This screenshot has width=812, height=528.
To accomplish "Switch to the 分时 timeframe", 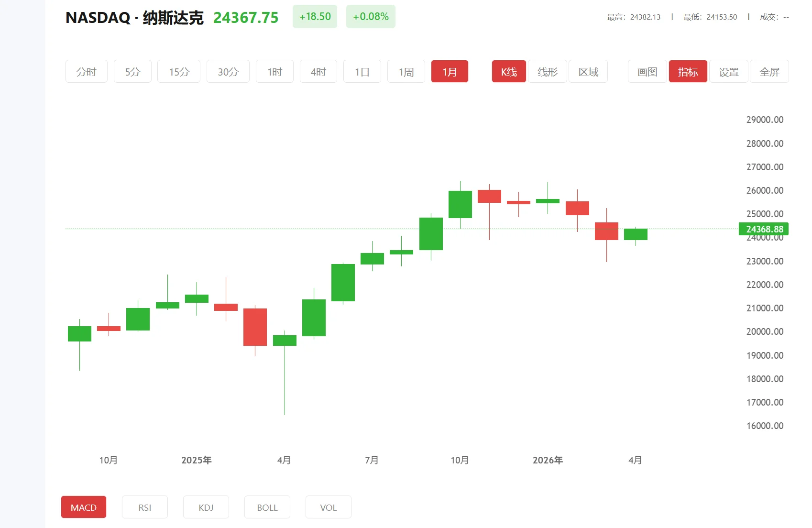I will coord(87,72).
